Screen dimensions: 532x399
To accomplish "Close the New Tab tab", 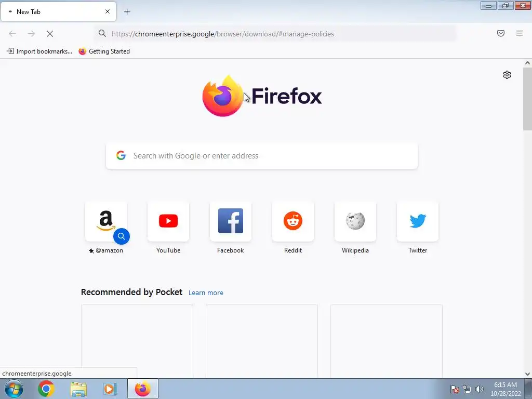I will [108, 11].
